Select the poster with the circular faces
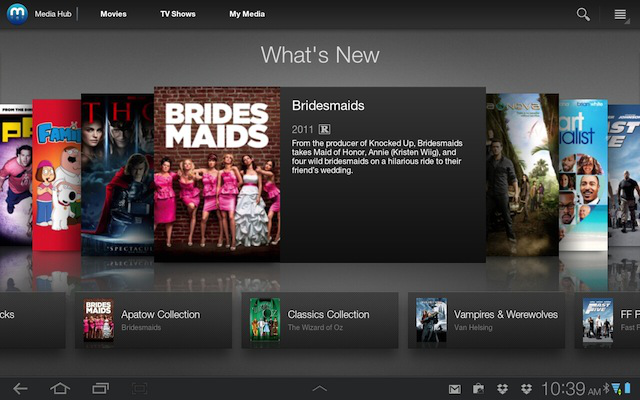Image resolution: width=640 pixels, height=400 pixels. pos(583,175)
